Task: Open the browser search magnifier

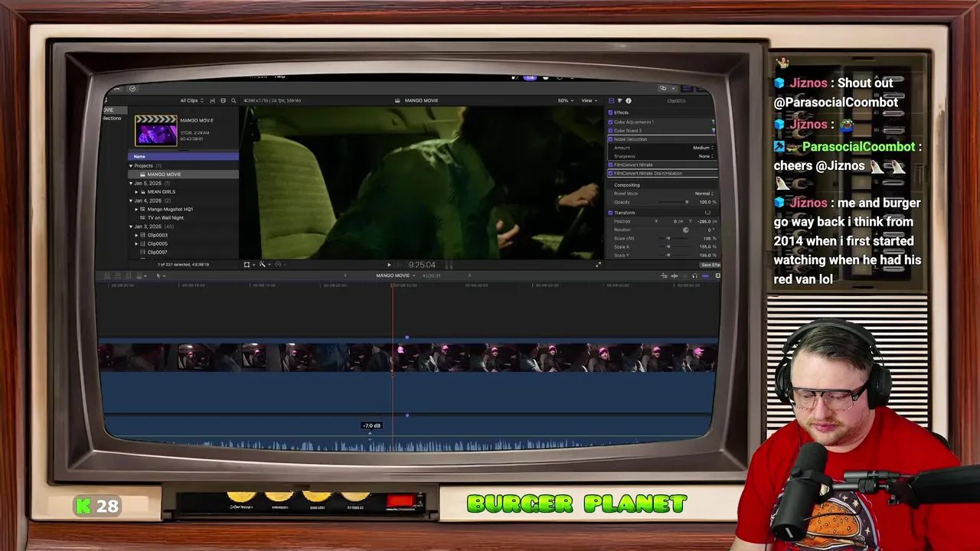Action: point(234,100)
